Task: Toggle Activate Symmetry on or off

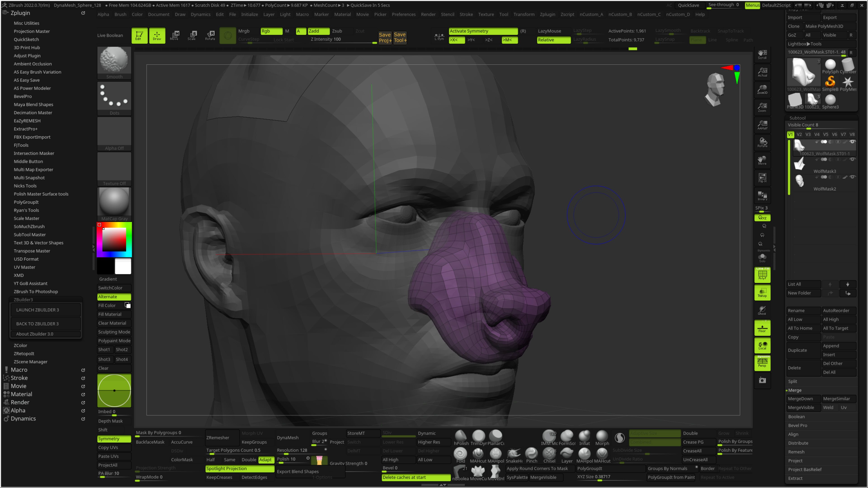Action: pyautogui.click(x=483, y=31)
